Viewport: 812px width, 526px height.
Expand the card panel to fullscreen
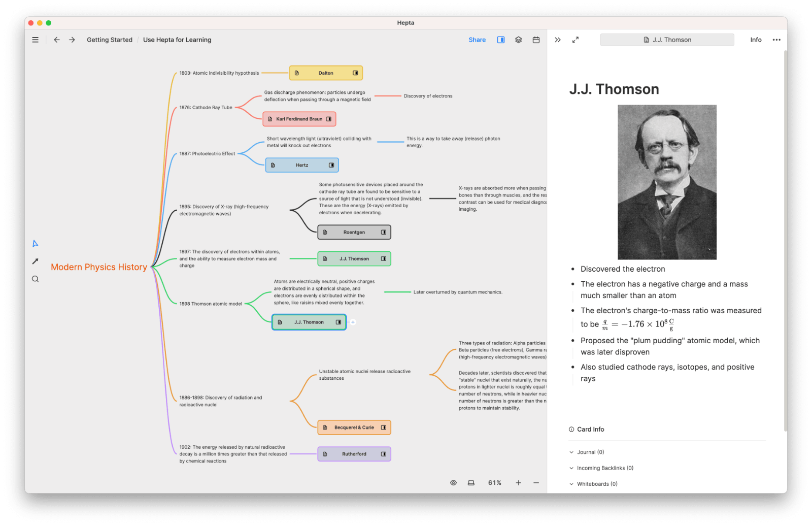[575, 40]
